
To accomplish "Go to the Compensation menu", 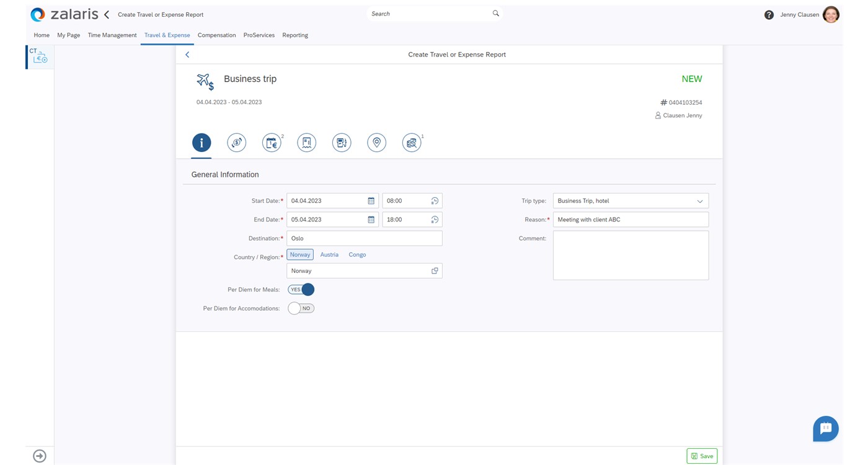I will (x=216, y=35).
